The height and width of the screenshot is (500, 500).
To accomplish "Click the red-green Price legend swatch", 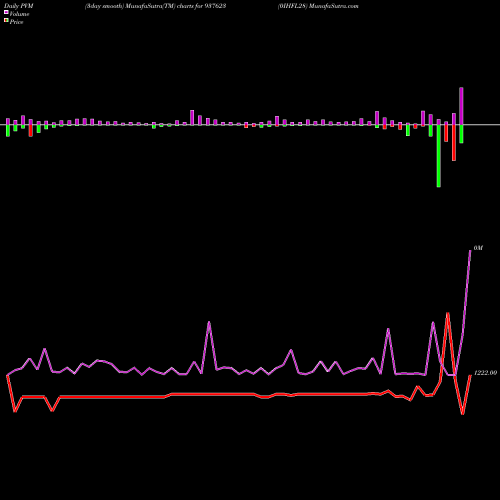I will point(6,21).
